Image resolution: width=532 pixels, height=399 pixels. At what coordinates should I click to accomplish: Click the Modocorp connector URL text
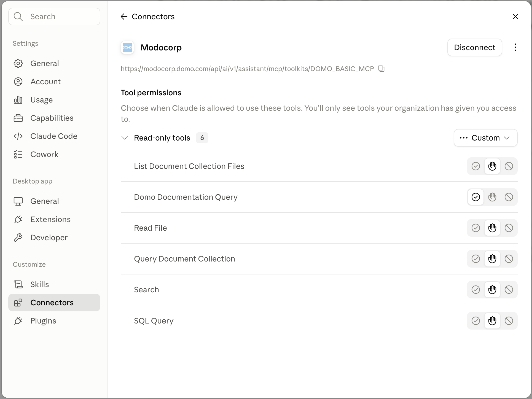(247, 69)
